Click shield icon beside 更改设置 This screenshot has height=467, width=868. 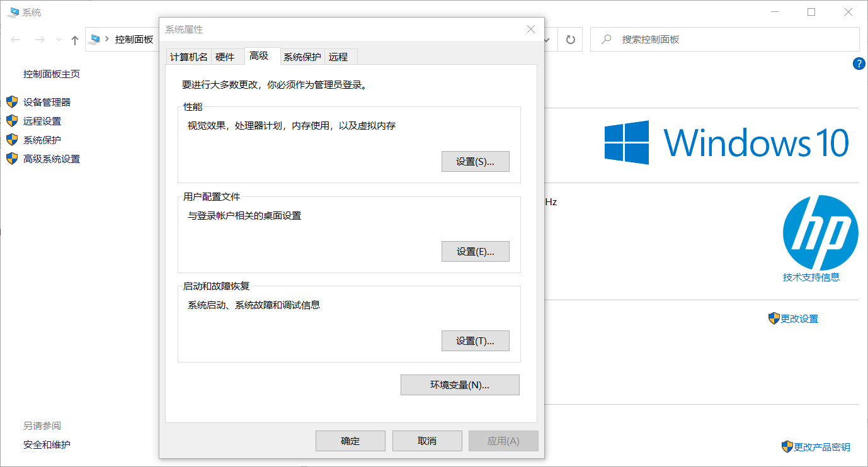[x=774, y=318]
